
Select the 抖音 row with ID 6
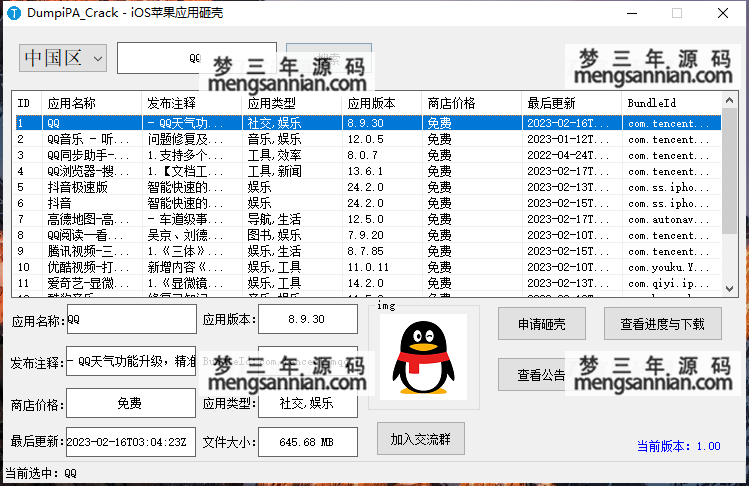click(x=368, y=203)
